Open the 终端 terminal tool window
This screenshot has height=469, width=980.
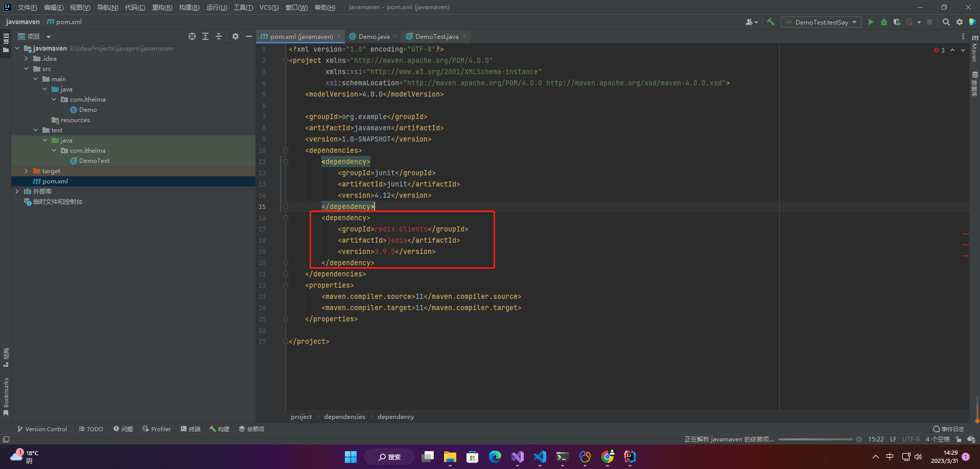click(191, 429)
